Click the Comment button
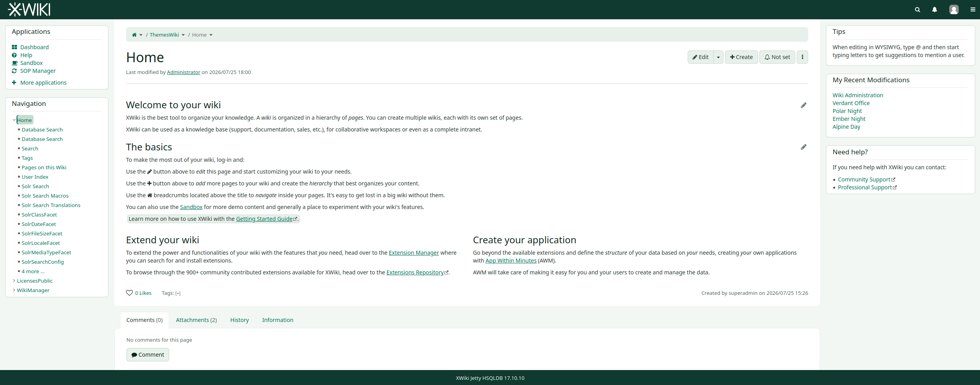 148,355
